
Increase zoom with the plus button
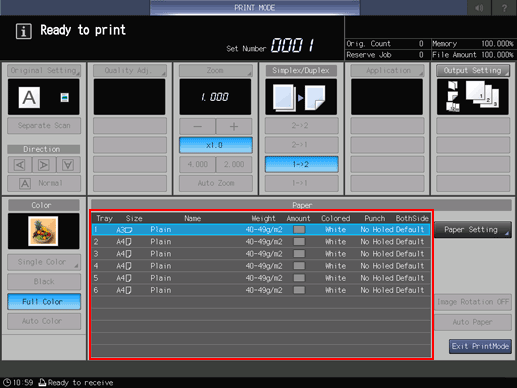(x=234, y=127)
